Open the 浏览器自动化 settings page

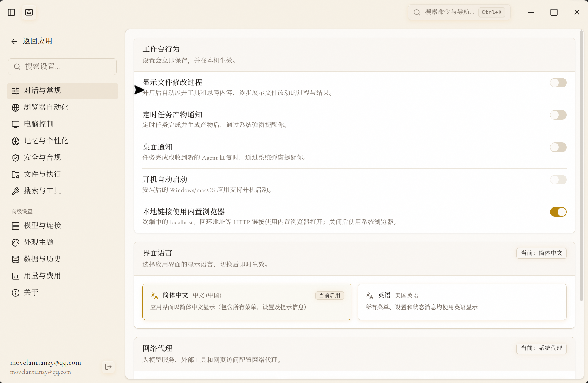point(62,107)
